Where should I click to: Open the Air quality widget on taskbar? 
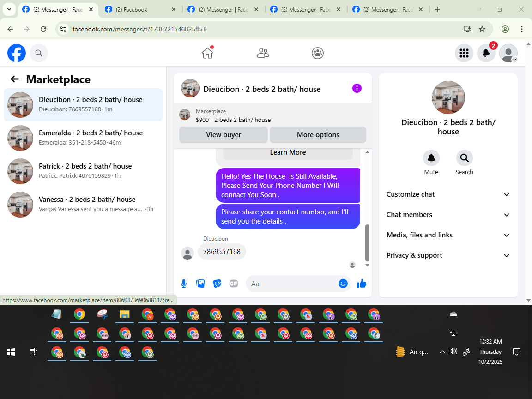coord(412,352)
